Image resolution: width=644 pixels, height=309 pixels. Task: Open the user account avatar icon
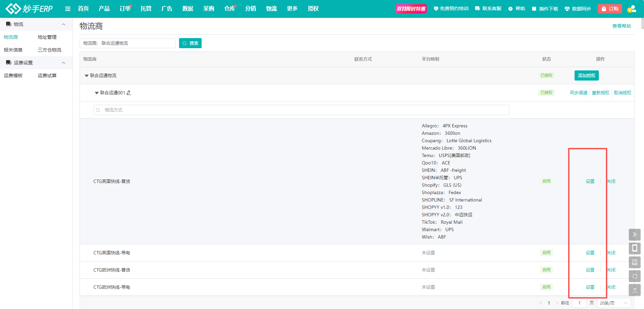(632, 9)
